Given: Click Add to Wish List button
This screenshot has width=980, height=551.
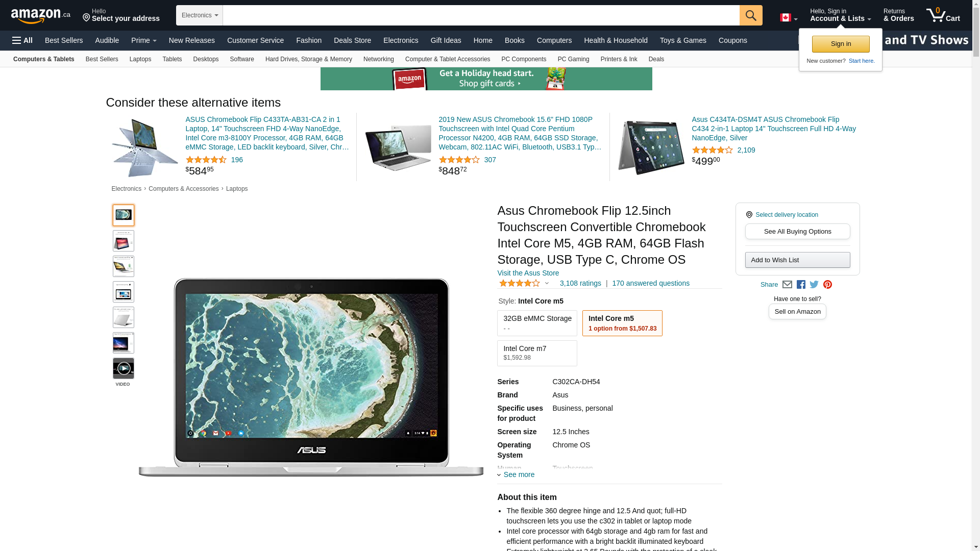Looking at the screenshot, I should (797, 260).
